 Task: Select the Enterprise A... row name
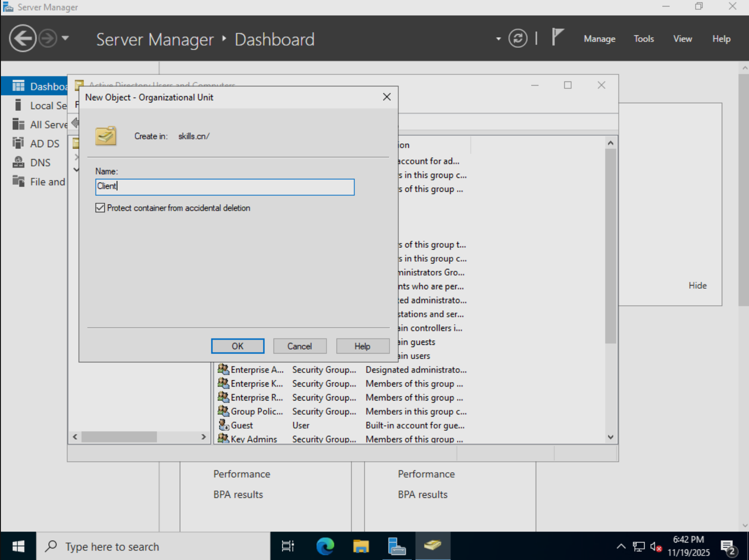coord(257,370)
